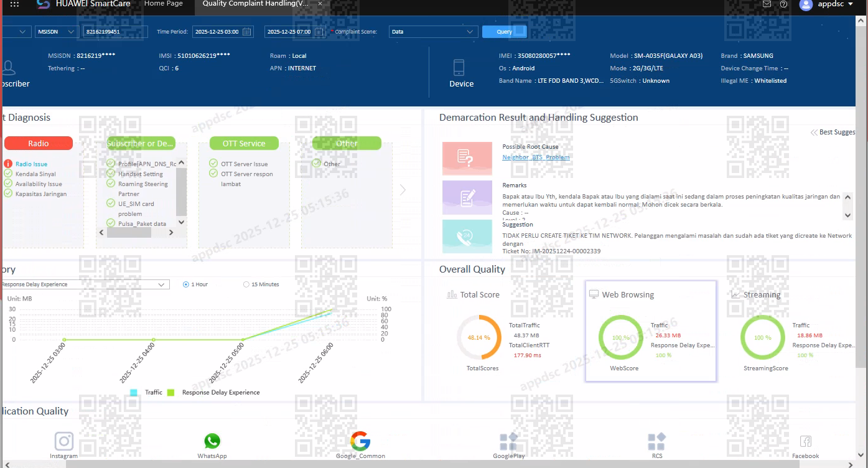Click the Device phone icon
This screenshot has height=468, width=868.
click(x=459, y=67)
